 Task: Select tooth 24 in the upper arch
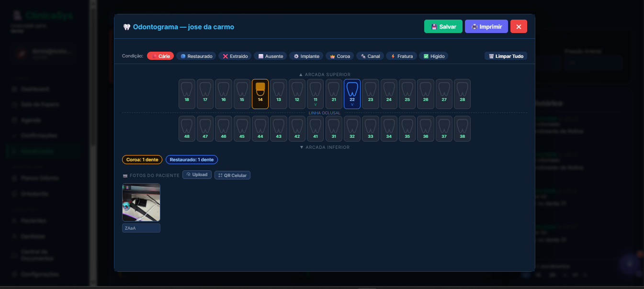pyautogui.click(x=389, y=94)
